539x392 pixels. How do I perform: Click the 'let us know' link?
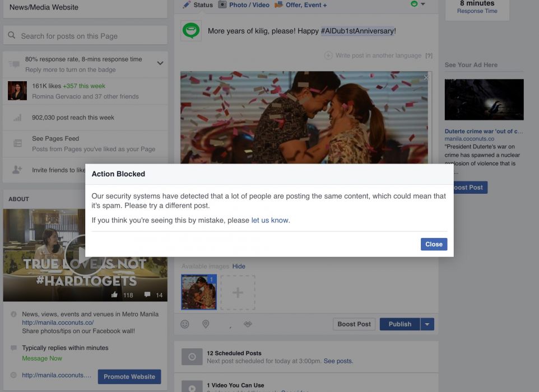point(270,220)
